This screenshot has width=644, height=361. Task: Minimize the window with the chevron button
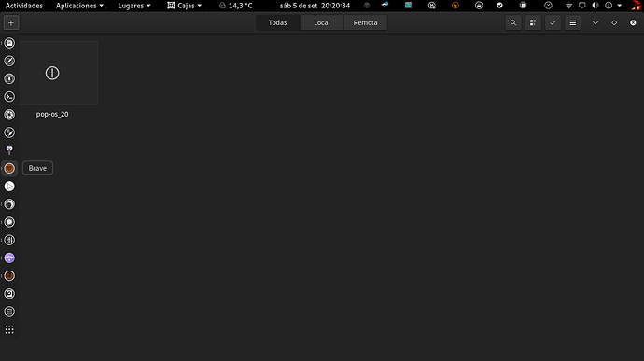point(595,23)
